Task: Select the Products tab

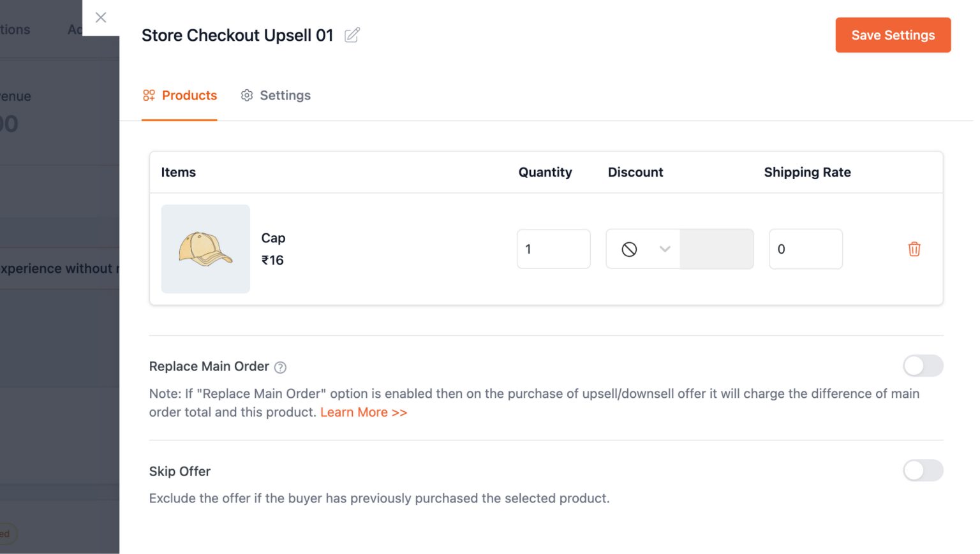Action: (x=189, y=95)
